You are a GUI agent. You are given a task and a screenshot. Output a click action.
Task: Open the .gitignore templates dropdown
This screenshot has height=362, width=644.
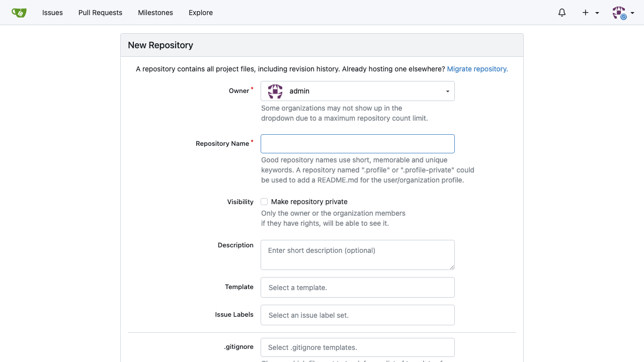click(358, 347)
